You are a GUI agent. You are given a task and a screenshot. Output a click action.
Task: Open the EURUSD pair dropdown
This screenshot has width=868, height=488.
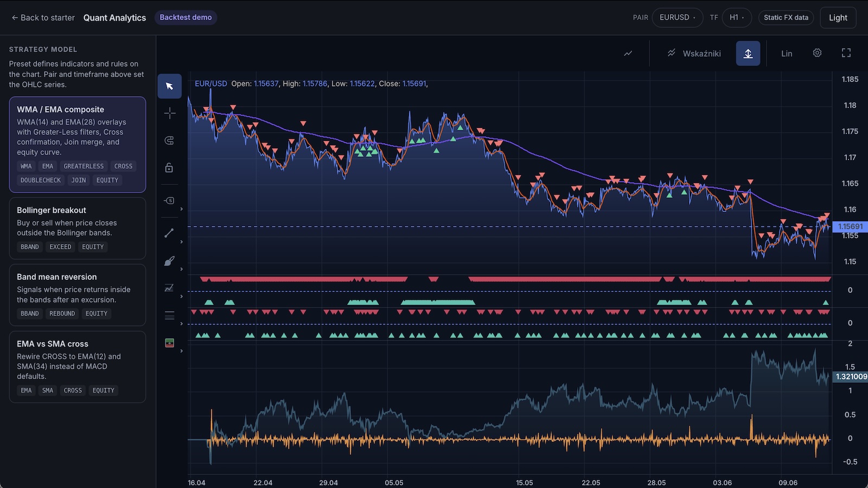point(678,17)
